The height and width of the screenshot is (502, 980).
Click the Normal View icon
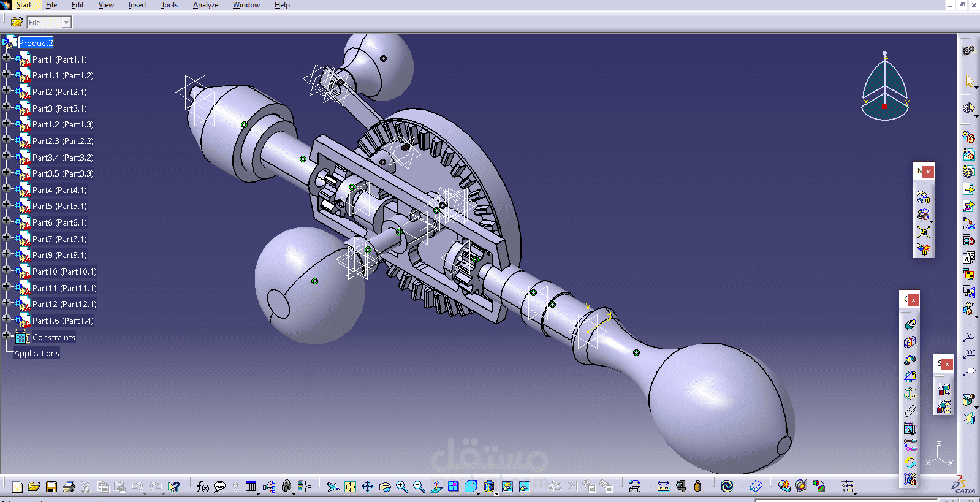coord(436,487)
